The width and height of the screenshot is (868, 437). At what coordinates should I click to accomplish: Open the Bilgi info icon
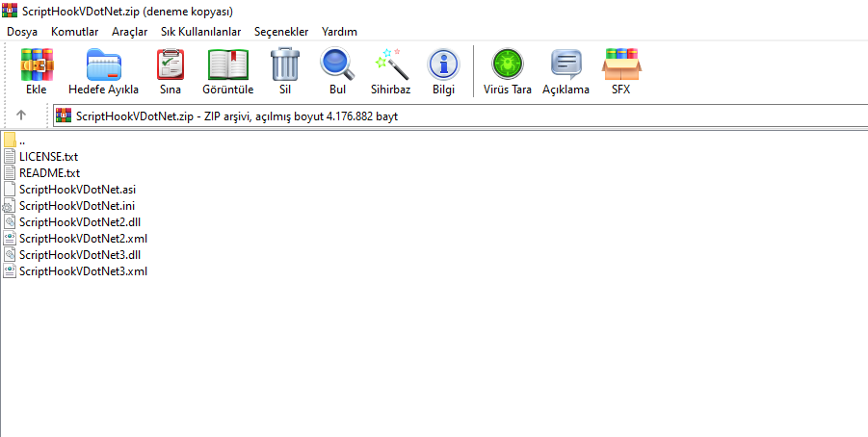click(443, 64)
